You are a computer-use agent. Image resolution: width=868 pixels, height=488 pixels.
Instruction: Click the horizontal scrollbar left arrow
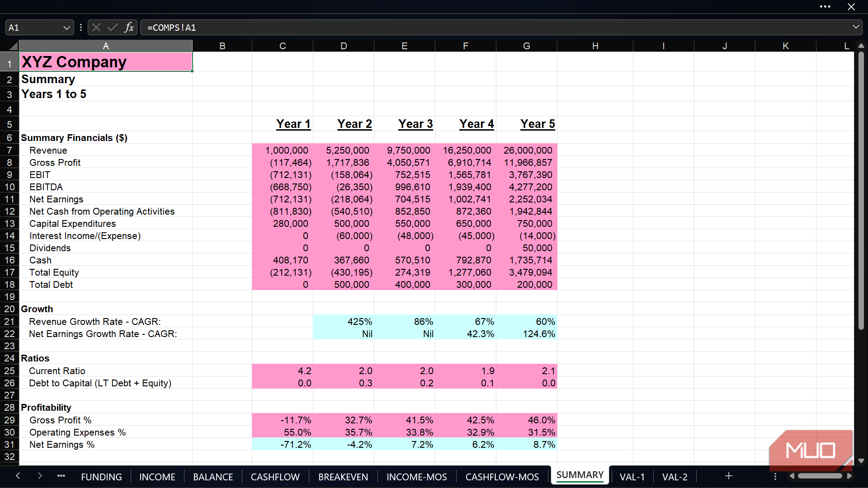(792, 476)
